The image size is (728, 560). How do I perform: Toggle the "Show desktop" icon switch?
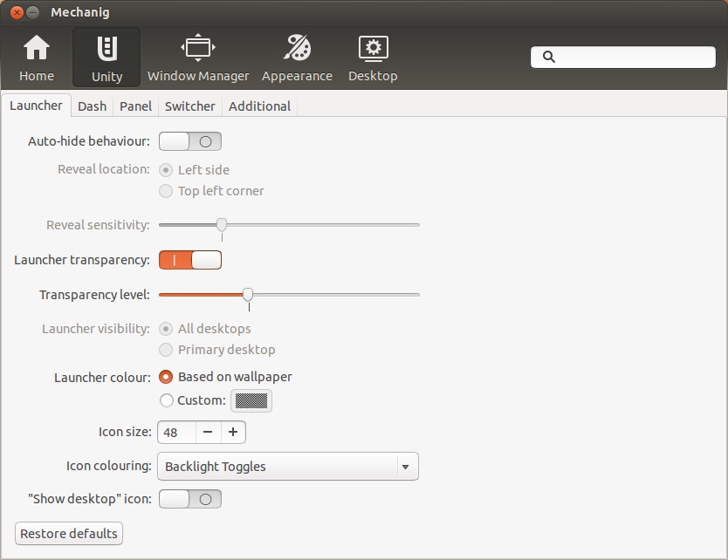[x=190, y=499]
